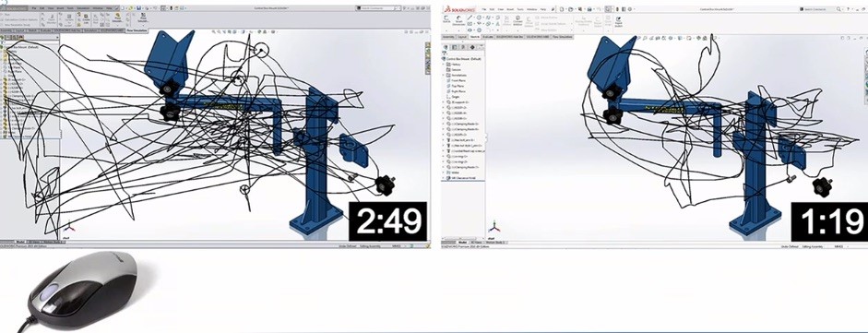Open the Tools menu in right window

tap(520, 9)
